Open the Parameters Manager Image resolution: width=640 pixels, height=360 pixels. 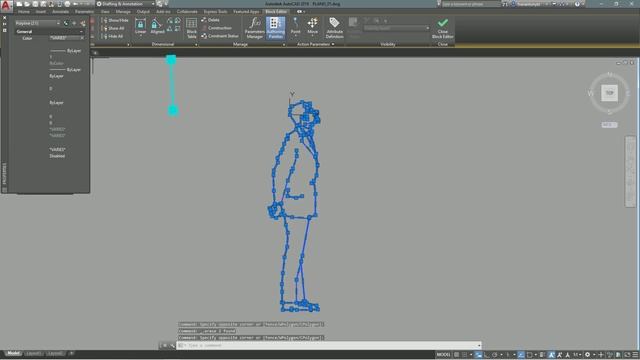coord(255,28)
